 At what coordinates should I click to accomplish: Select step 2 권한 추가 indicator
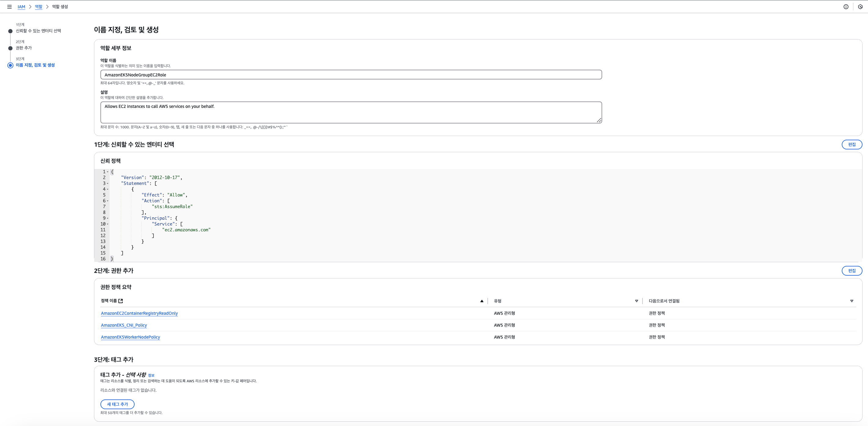point(10,48)
